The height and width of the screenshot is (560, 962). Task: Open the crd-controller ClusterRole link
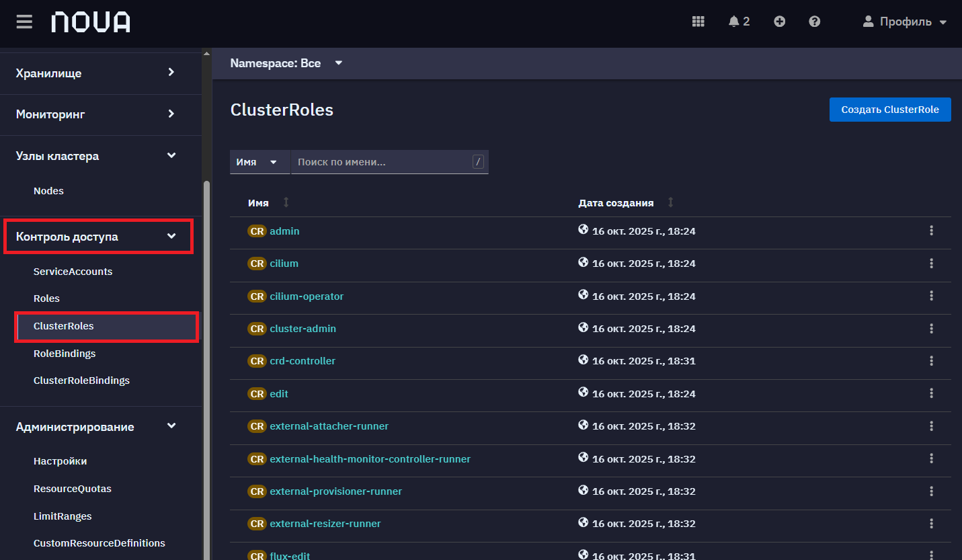click(303, 361)
